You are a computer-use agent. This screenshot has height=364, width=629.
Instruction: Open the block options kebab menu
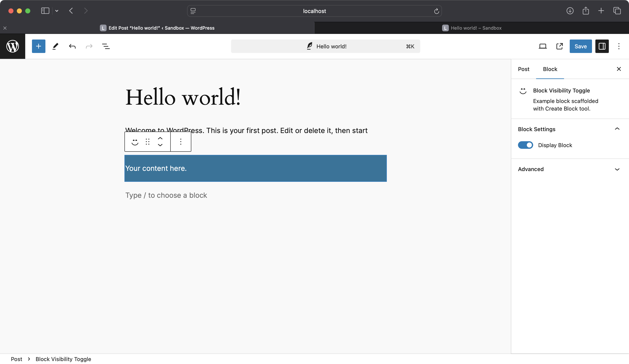(x=181, y=141)
